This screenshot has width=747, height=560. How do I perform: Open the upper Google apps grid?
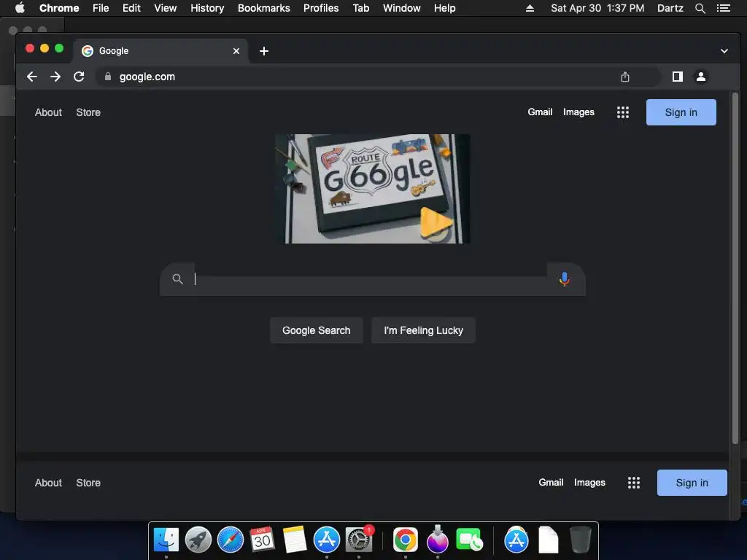click(x=623, y=112)
